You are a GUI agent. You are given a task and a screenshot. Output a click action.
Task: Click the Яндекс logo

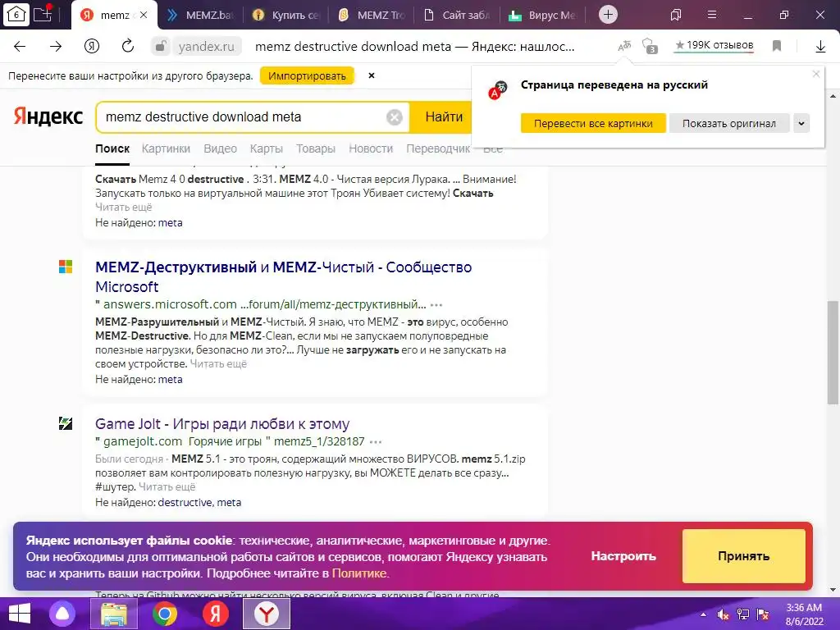coord(48,116)
